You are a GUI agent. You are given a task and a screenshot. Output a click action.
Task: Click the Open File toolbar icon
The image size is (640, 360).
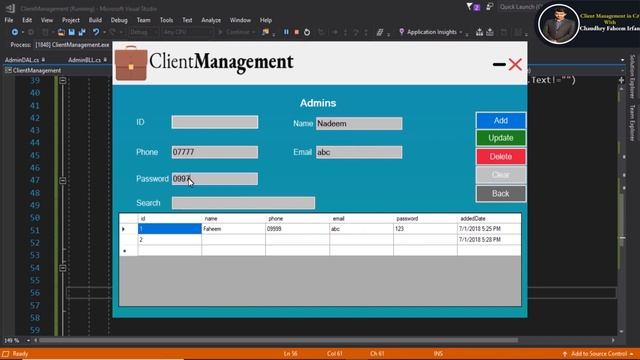click(61, 32)
